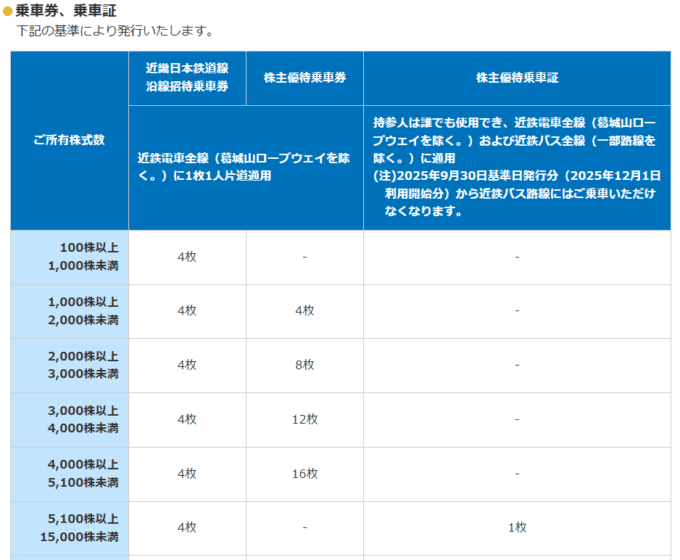Click row label '1,000株以上 2,000株未満'
The image size is (680, 560).
(69, 311)
